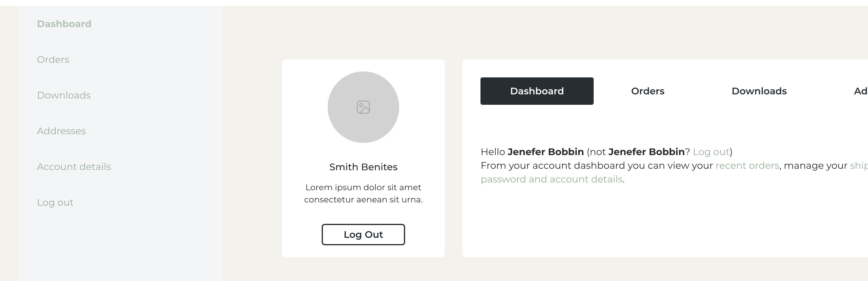Click the cut-off shipping link at right edge
Image resolution: width=868 pixels, height=281 pixels.
coord(859,166)
